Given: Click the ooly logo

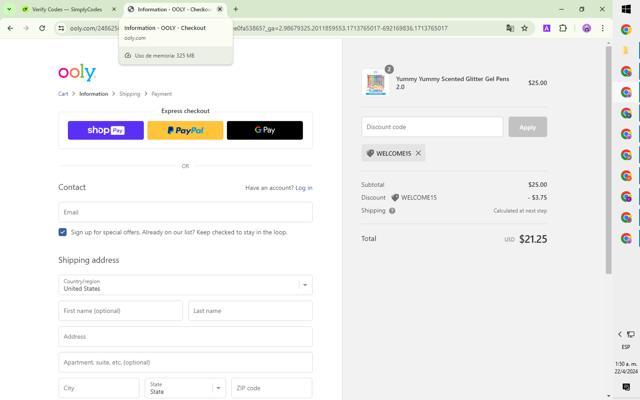Looking at the screenshot, I should click(77, 72).
